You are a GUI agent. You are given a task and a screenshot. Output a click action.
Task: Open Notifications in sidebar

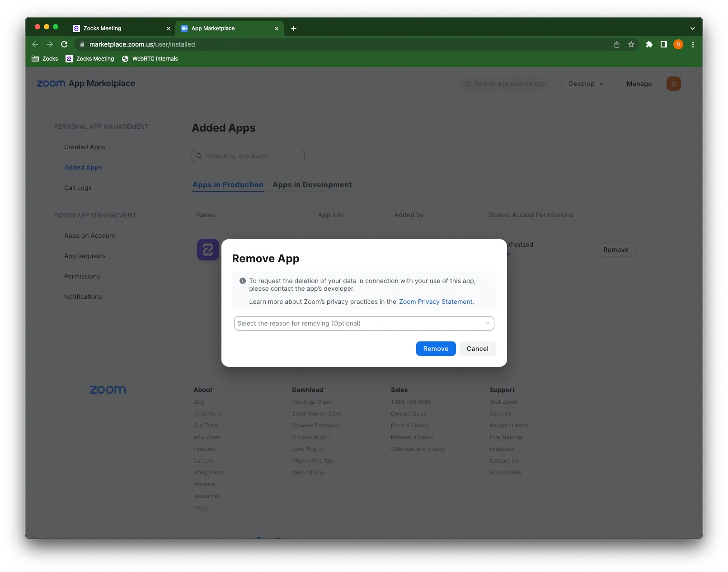(x=83, y=297)
